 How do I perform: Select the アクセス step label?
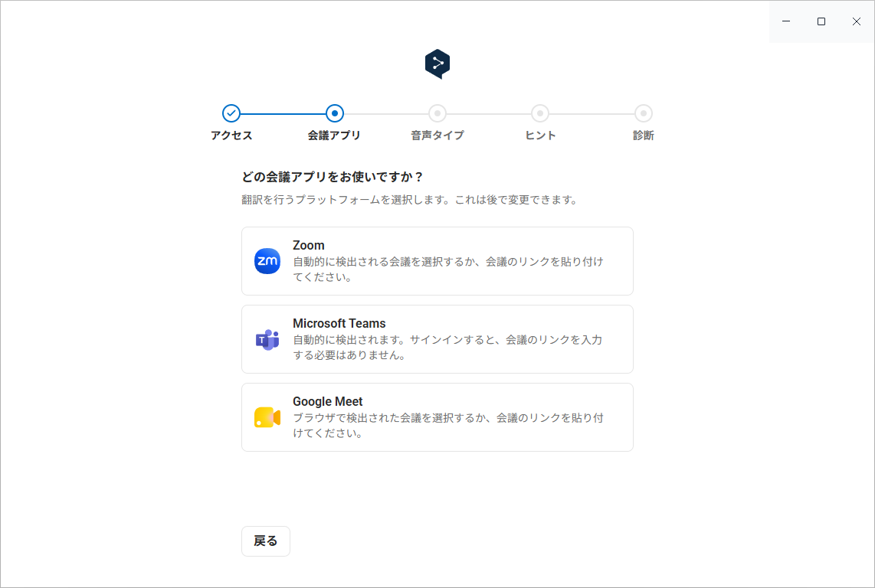[231, 136]
